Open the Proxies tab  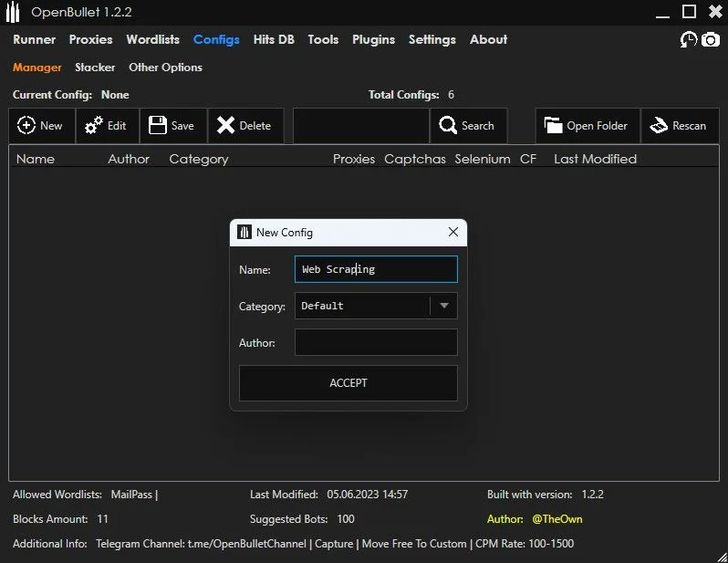(91, 39)
